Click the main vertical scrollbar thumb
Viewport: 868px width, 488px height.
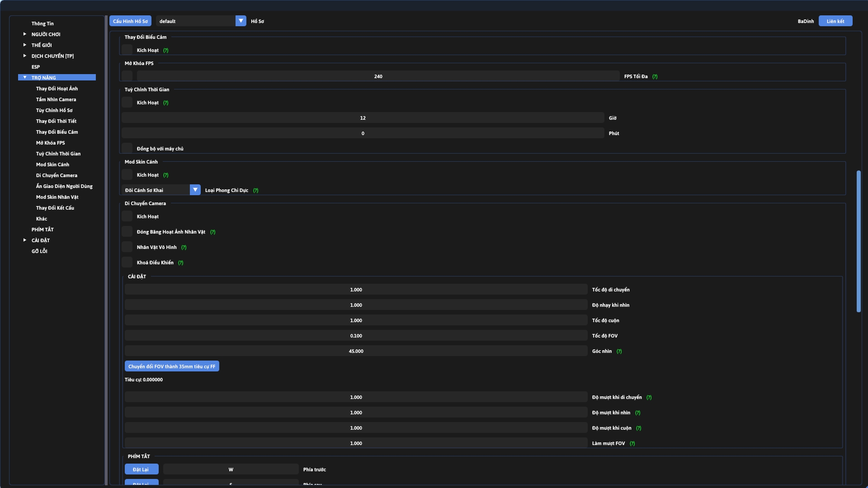coord(858,241)
